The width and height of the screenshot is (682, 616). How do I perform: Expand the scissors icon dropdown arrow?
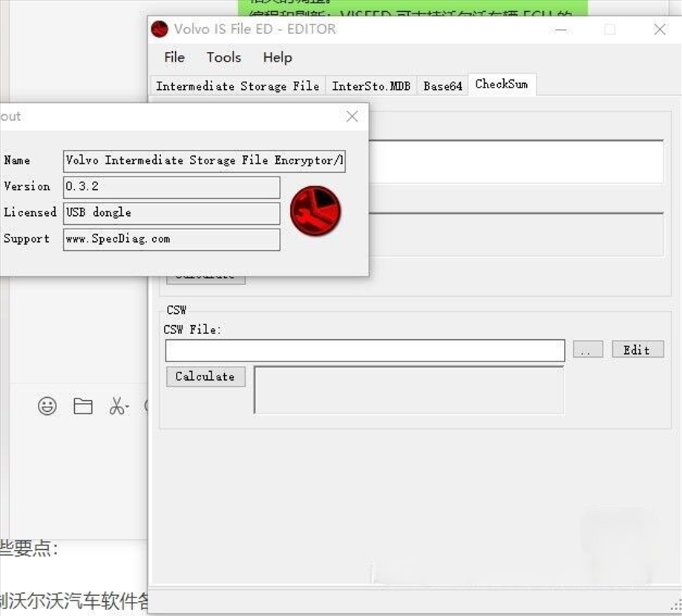pyautogui.click(x=128, y=407)
